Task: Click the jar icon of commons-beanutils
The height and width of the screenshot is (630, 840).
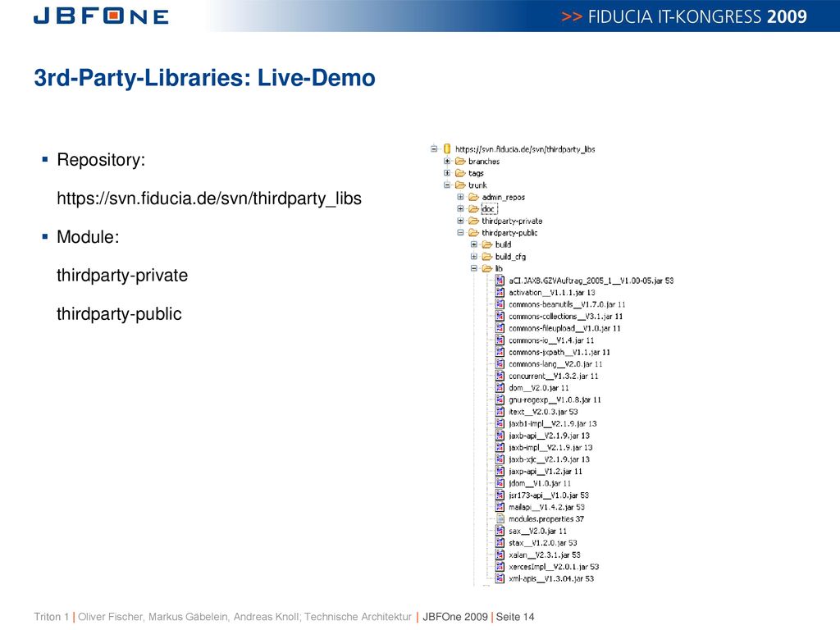Action: coord(500,304)
